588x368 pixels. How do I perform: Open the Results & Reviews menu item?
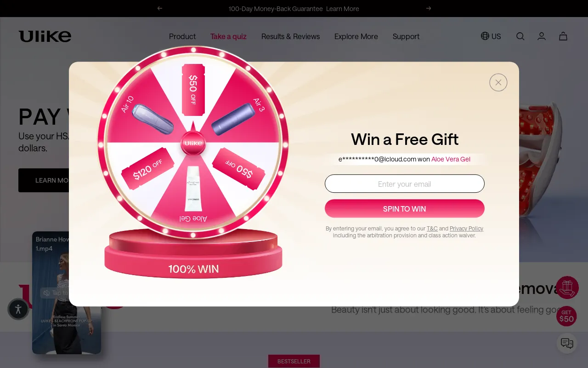click(290, 36)
